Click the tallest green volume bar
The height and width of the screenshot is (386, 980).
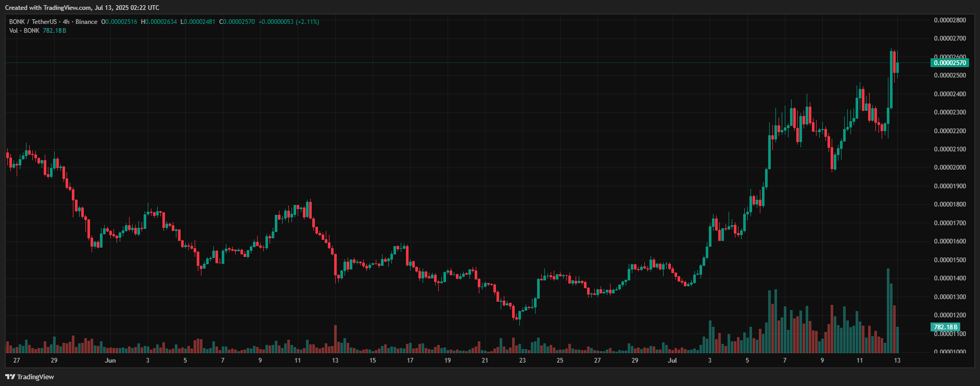888,312
